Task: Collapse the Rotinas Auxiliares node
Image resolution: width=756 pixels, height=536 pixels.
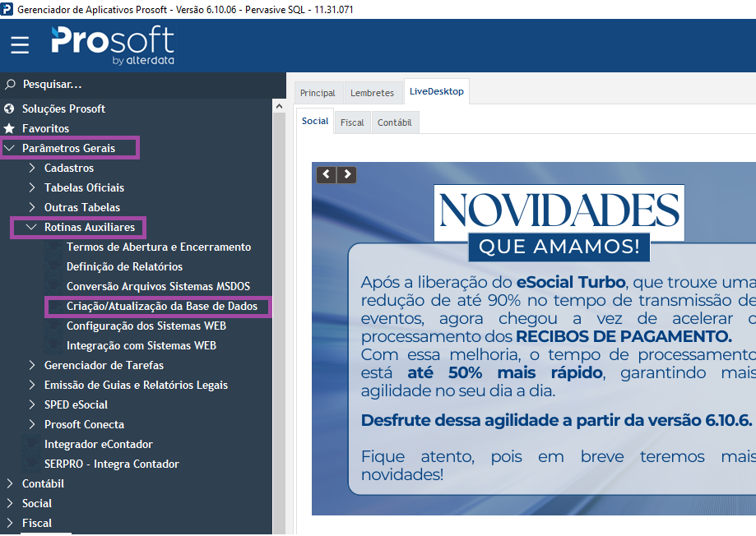Action: [31, 227]
